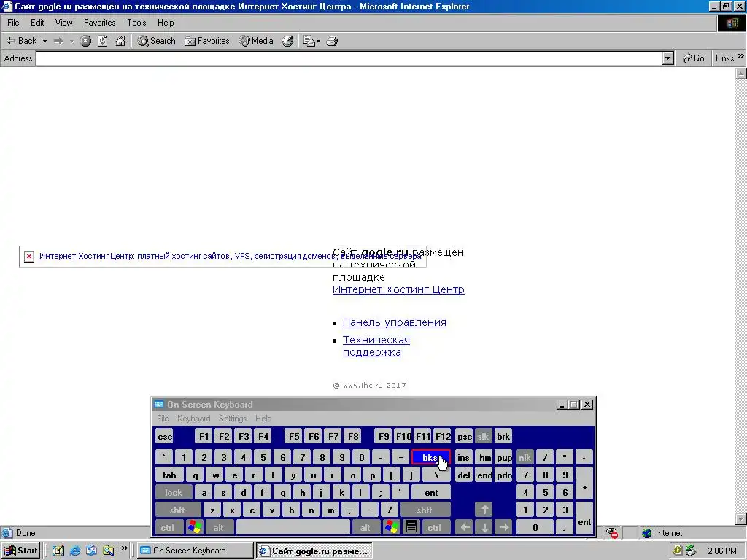Viewport: 747px width, 560px height.
Task: Open the View menu
Action: (x=63, y=23)
